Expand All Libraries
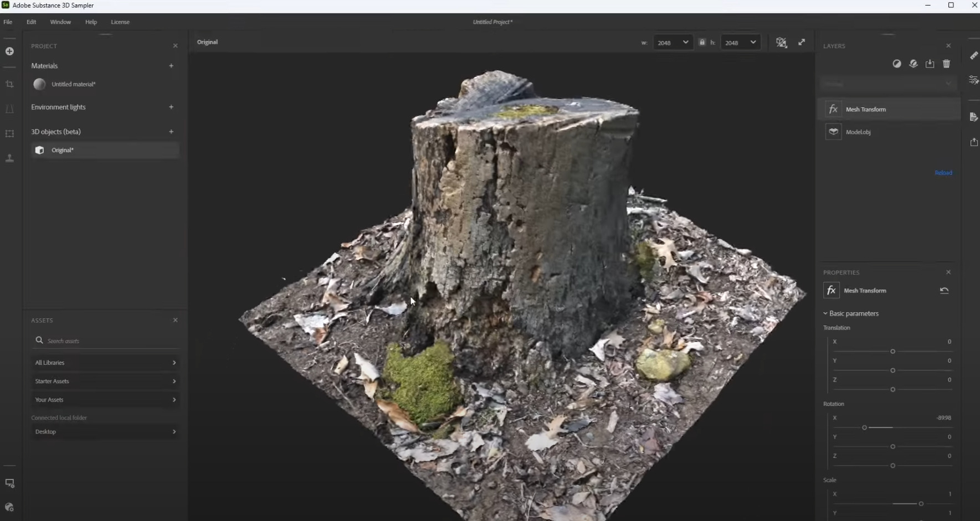980x521 pixels. tap(105, 363)
